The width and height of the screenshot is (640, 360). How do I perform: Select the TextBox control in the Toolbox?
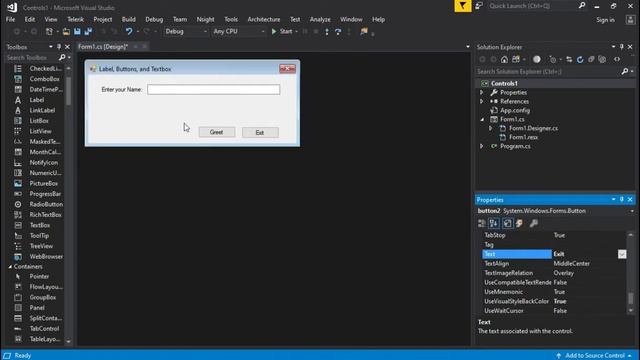[x=40, y=225]
